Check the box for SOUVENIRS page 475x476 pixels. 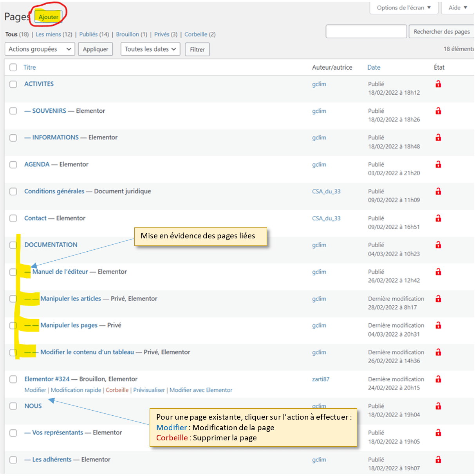tap(13, 111)
